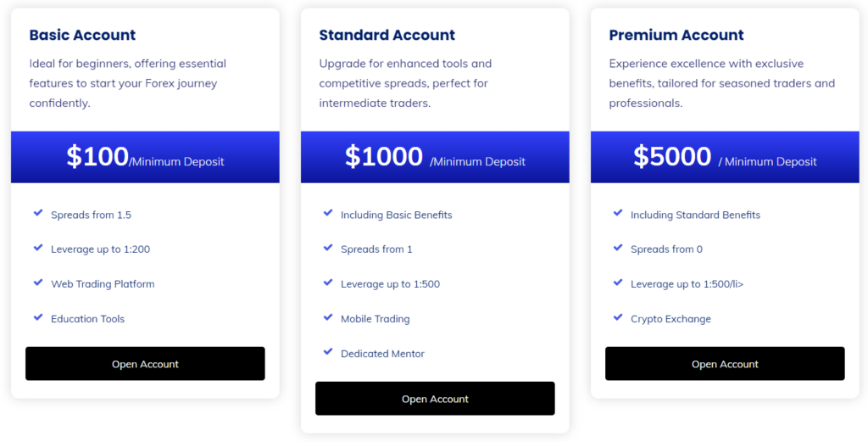Image resolution: width=868 pixels, height=442 pixels.
Task: Click checkmark next to Leverage up to 1:200
Action: [x=38, y=249]
